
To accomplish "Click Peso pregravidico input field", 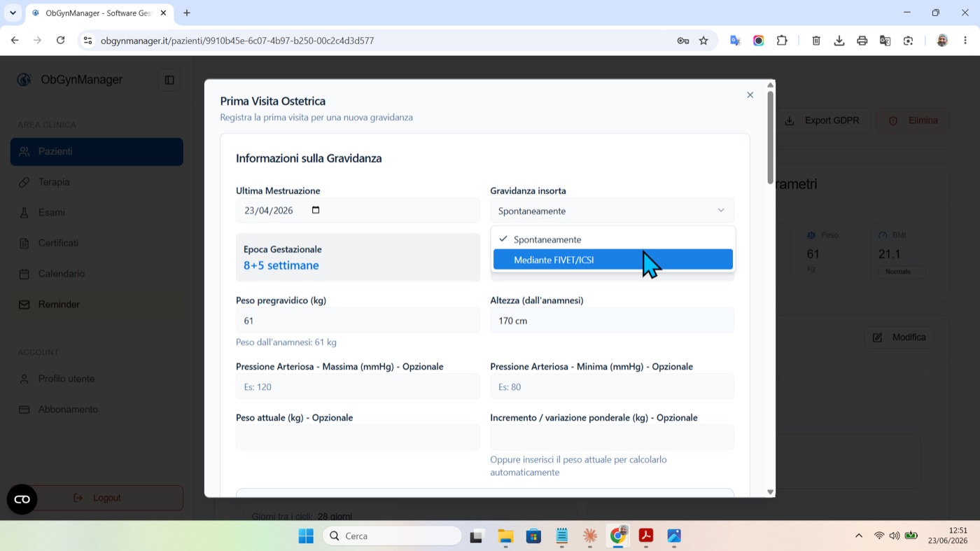I will point(358,321).
